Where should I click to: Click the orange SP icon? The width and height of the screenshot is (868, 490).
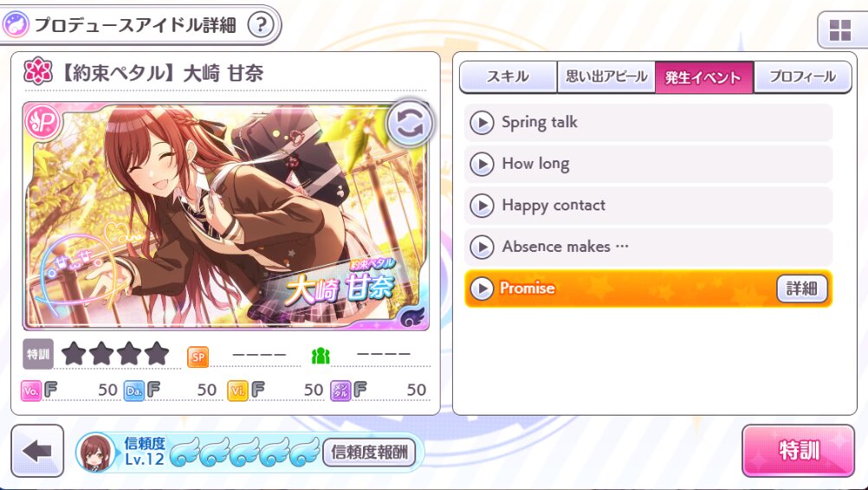pyautogui.click(x=198, y=358)
